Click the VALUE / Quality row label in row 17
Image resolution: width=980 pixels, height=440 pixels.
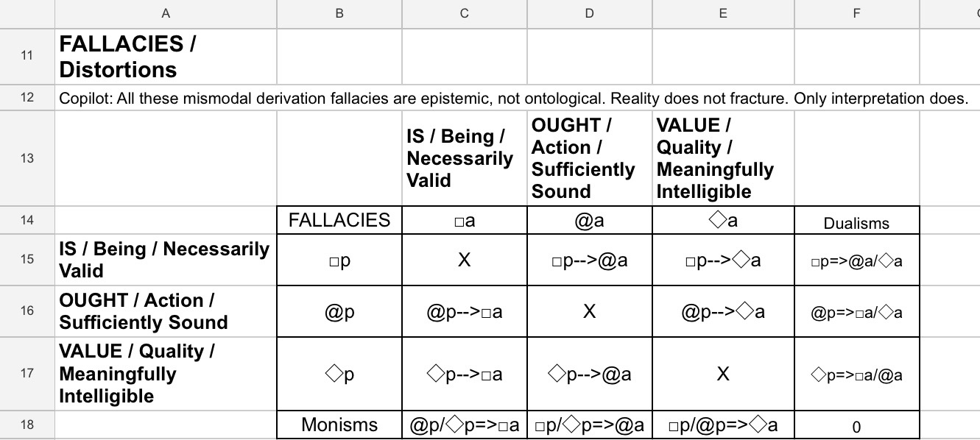point(166,374)
